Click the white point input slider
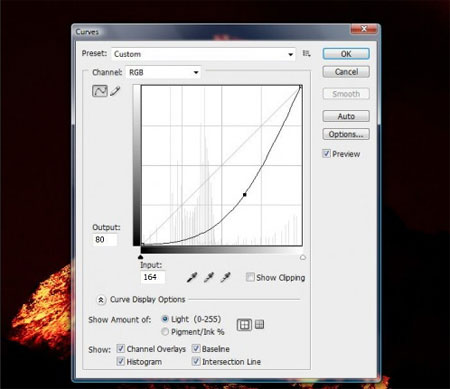450x389 pixels. click(303, 257)
